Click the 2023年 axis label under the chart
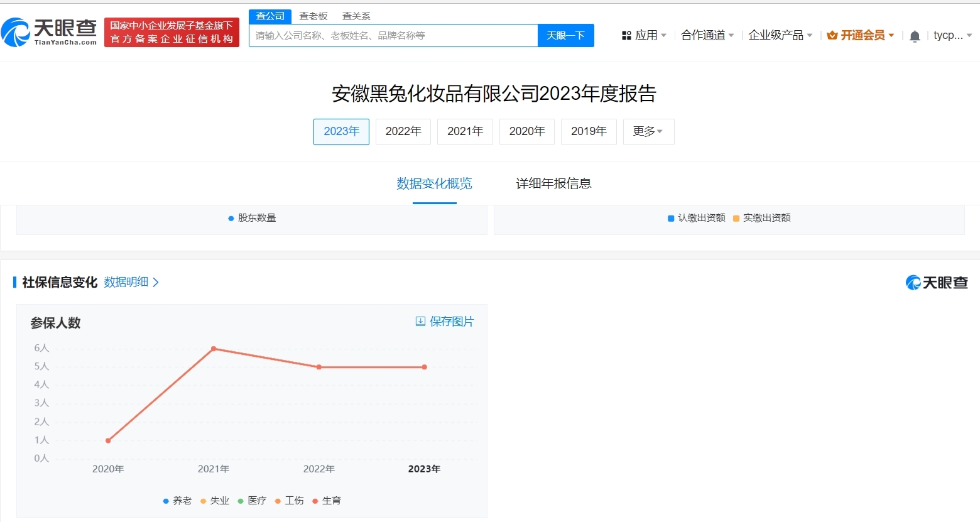 [424, 469]
